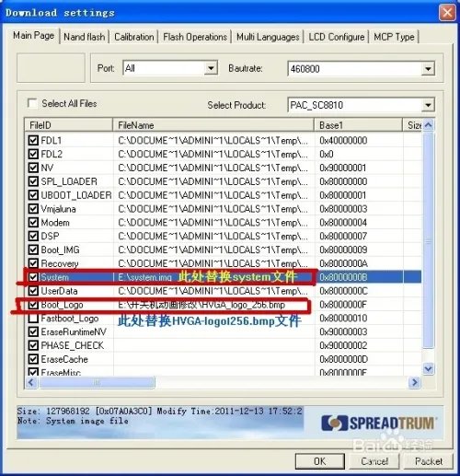Uncheck the FDL2 file checkbox

coord(33,154)
